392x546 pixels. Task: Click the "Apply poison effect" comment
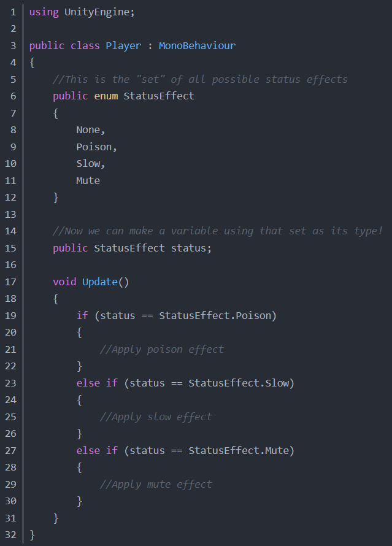[162, 350]
